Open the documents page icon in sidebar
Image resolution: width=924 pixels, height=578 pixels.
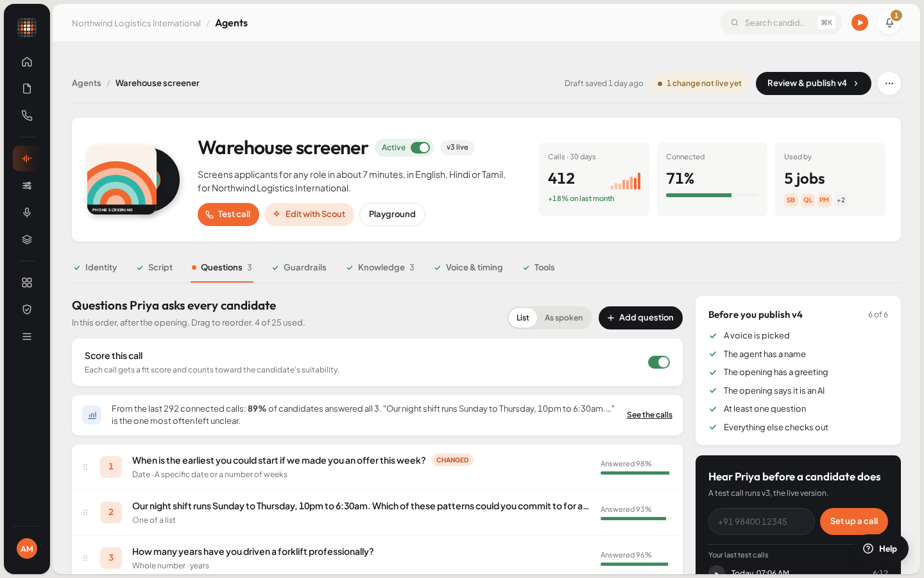(x=27, y=89)
